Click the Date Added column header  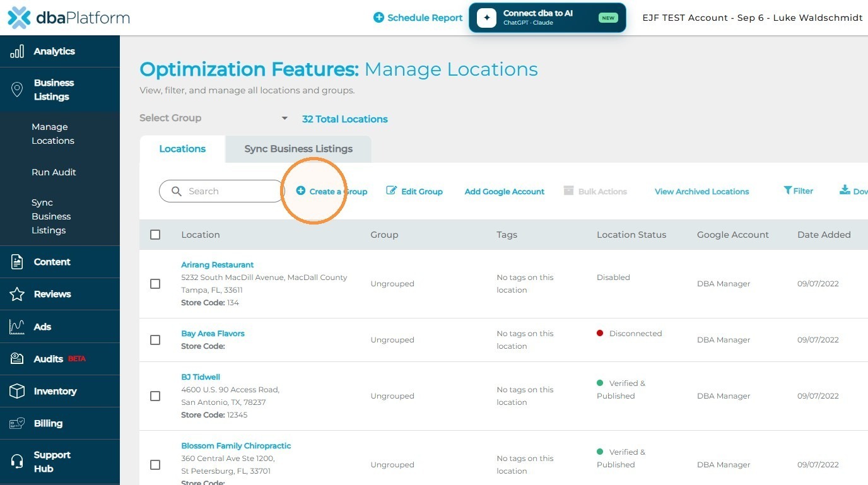point(824,235)
